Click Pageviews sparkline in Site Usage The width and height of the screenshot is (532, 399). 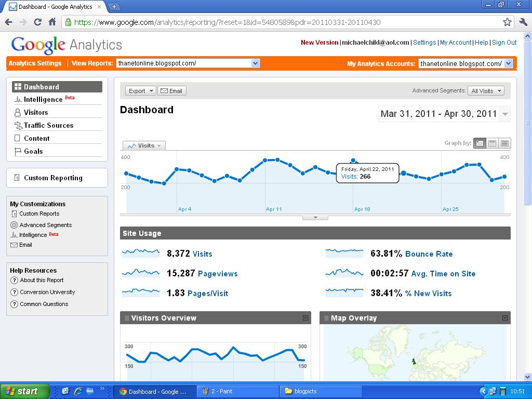coord(140,273)
